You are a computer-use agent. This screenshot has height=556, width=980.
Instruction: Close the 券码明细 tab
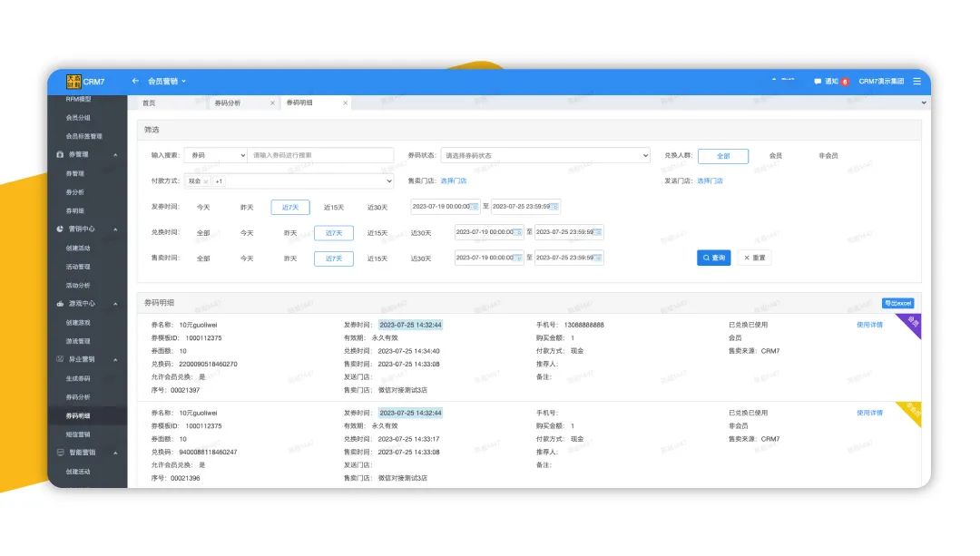(x=345, y=103)
